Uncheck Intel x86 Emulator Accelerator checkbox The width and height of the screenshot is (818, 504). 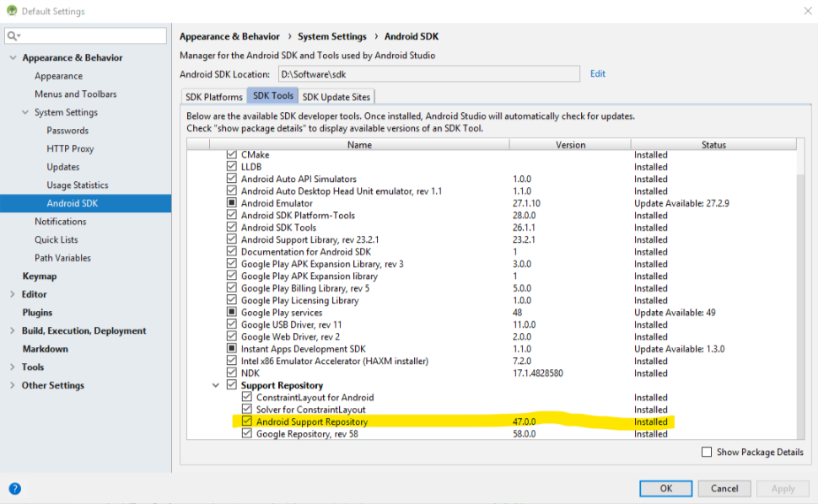[x=232, y=361]
